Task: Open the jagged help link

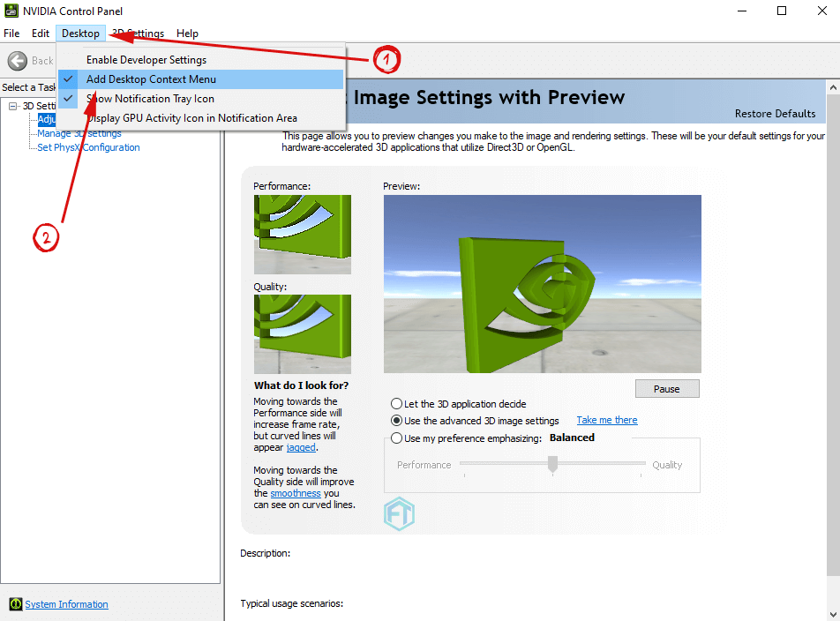Action: (x=301, y=447)
